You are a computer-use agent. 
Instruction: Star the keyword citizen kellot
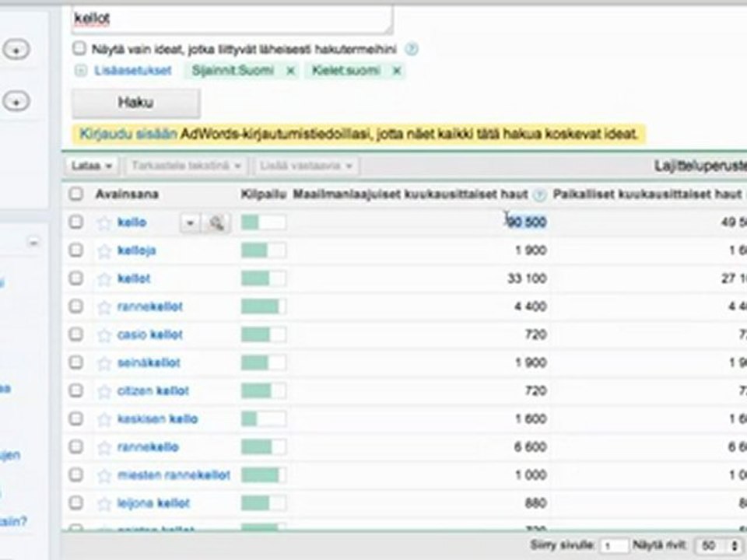pos(103,391)
